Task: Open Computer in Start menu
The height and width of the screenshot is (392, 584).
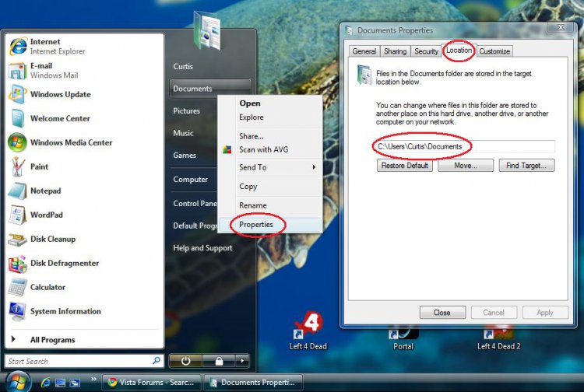Action: [190, 179]
